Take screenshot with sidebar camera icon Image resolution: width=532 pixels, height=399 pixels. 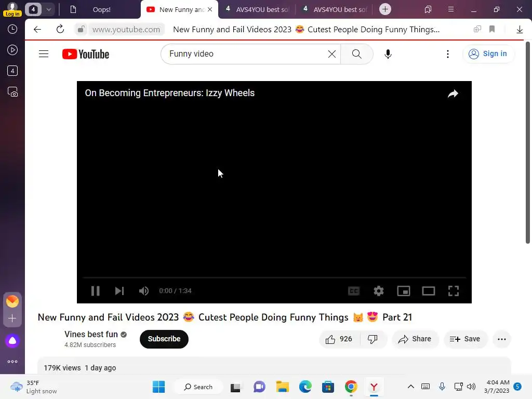(12, 92)
